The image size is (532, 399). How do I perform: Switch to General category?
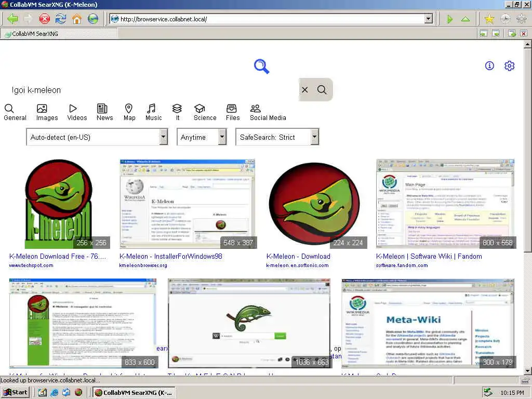click(15, 113)
